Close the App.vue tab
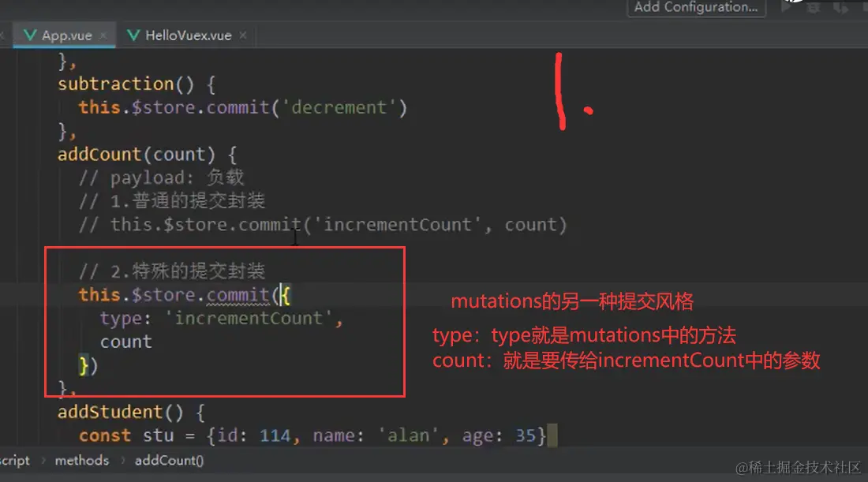Viewport: 868px width, 482px height. coord(103,35)
